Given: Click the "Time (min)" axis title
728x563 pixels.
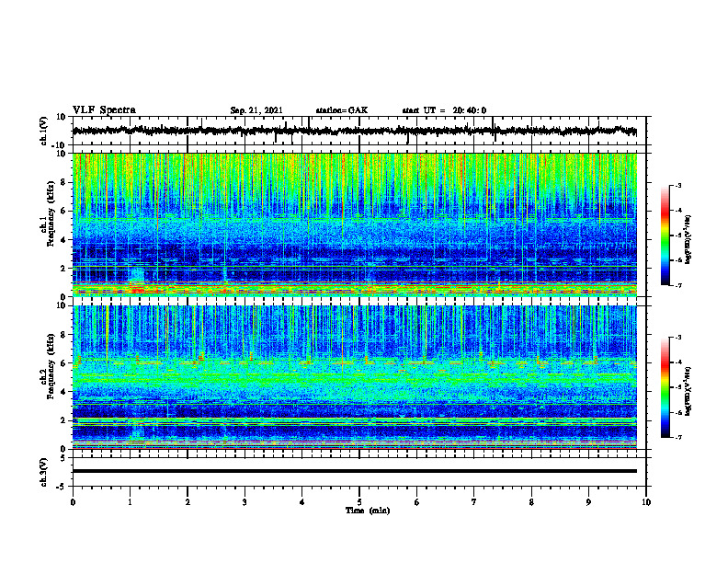Looking at the screenshot, I should click(x=368, y=511).
